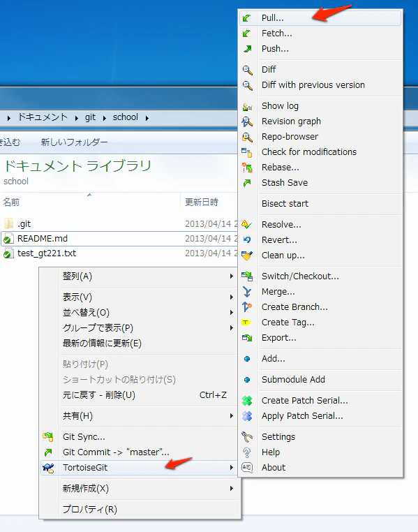Expand the 整列(A) submenu arrow

click(232, 276)
